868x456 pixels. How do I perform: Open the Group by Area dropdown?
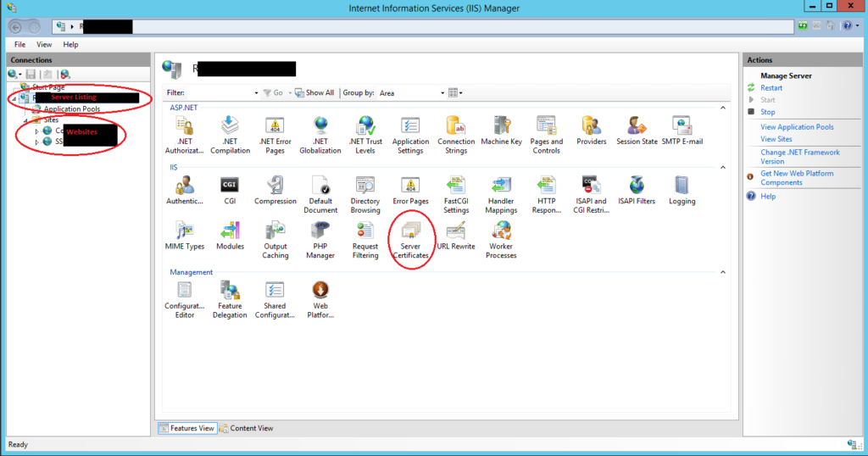[442, 93]
